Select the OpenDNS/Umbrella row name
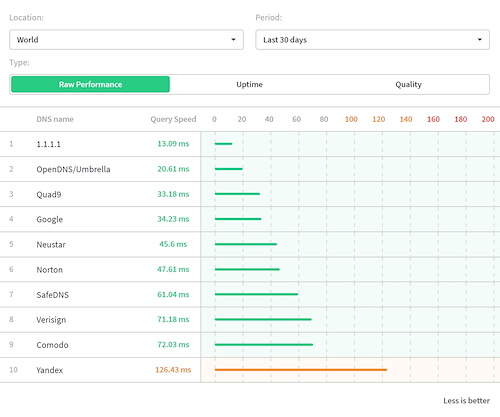This screenshot has width=500, height=417. tap(73, 169)
